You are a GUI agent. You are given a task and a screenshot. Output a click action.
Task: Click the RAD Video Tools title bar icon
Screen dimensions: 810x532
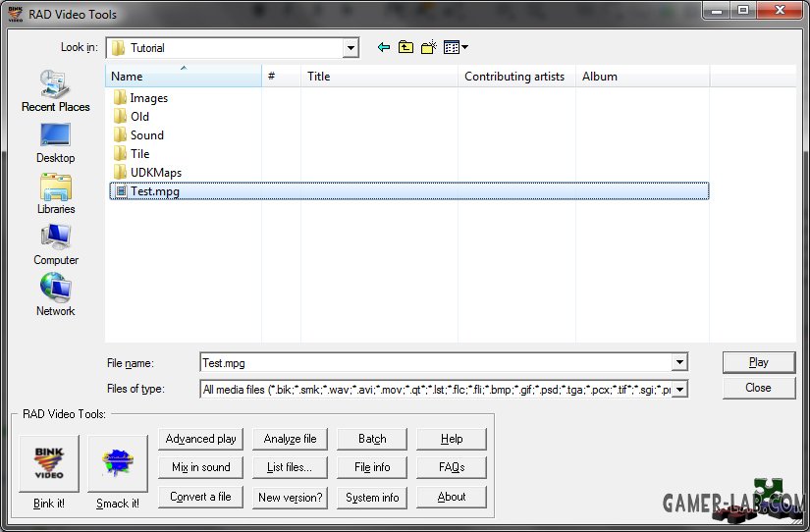click(x=16, y=14)
